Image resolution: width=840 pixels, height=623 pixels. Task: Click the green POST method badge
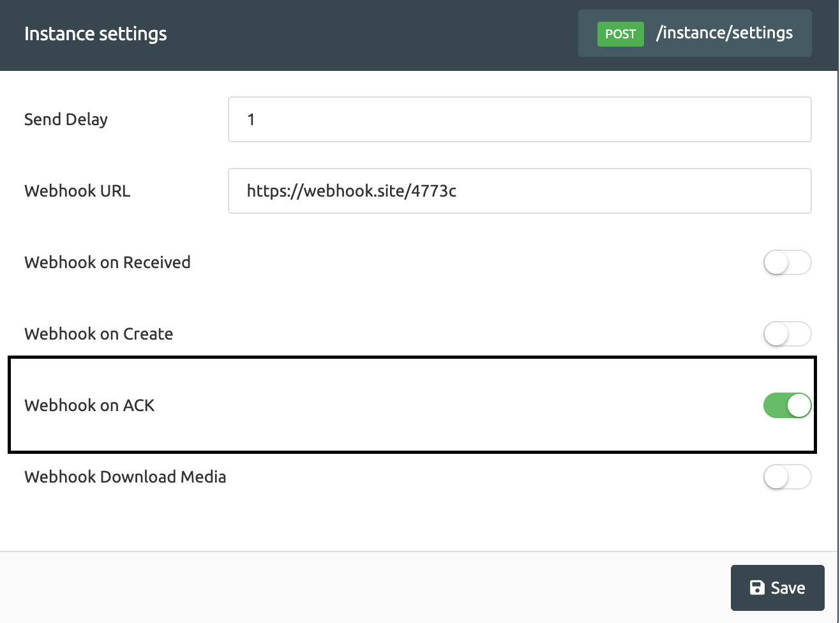point(620,34)
